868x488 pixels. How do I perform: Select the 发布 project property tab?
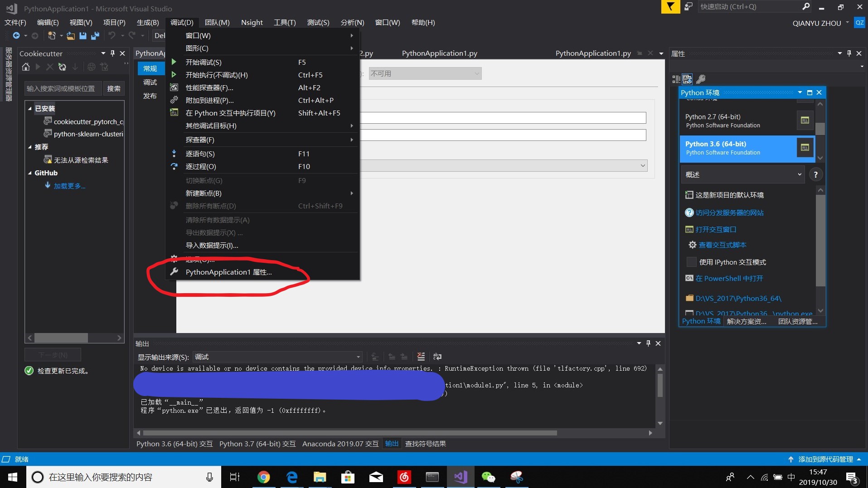click(x=150, y=96)
